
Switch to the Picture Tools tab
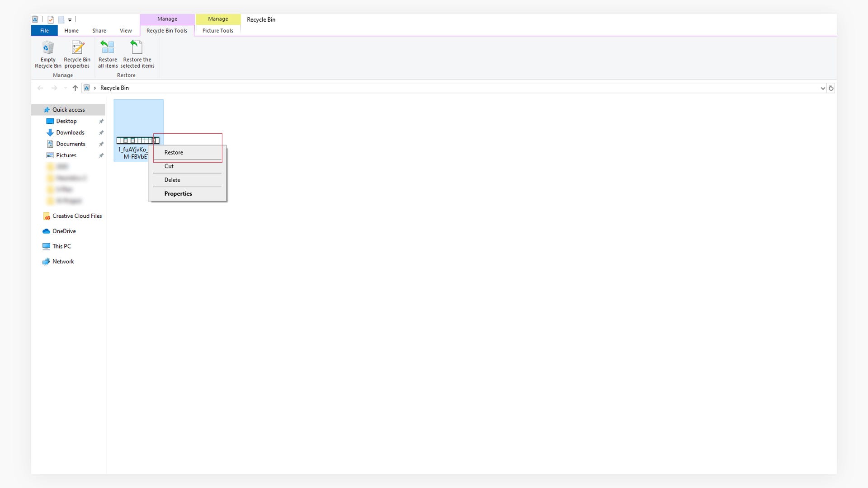pyautogui.click(x=217, y=31)
